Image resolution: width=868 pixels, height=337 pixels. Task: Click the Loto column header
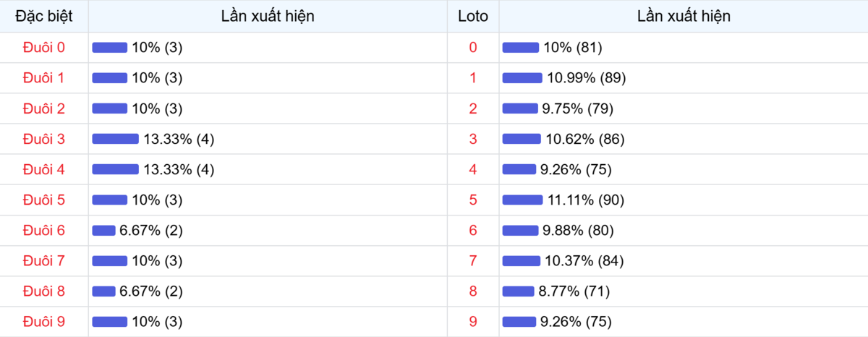[473, 16]
